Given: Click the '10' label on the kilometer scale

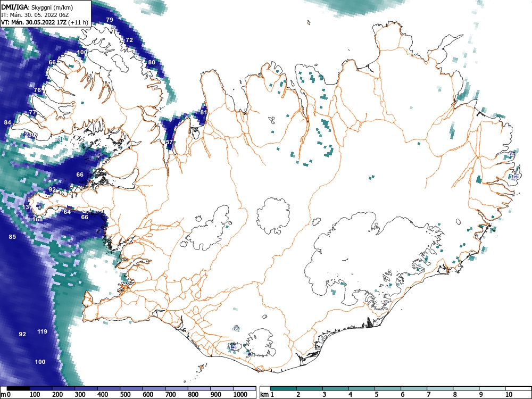Looking at the screenshot, I should coord(509,395).
